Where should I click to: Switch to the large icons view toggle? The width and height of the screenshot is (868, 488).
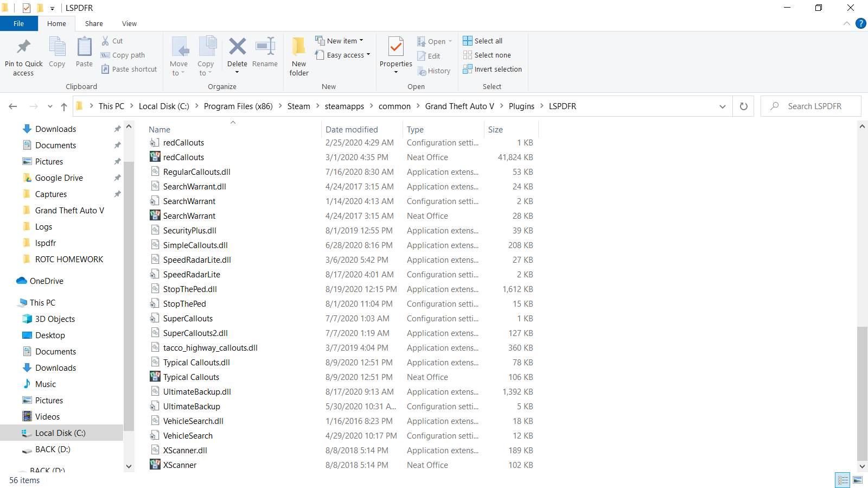[858, 480]
